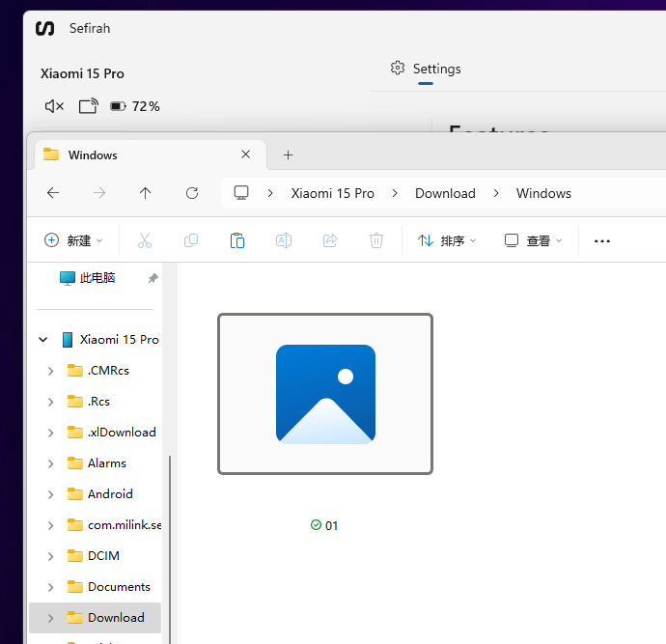Select the .xlDownload folder

[x=112, y=433]
